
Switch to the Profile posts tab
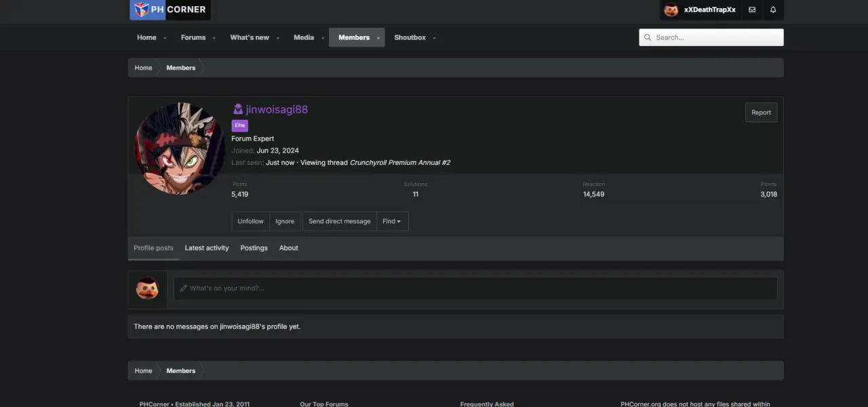153,248
